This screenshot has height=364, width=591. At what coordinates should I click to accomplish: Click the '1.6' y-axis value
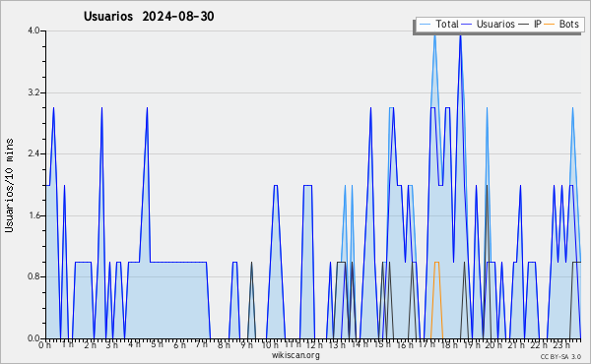[33, 215]
